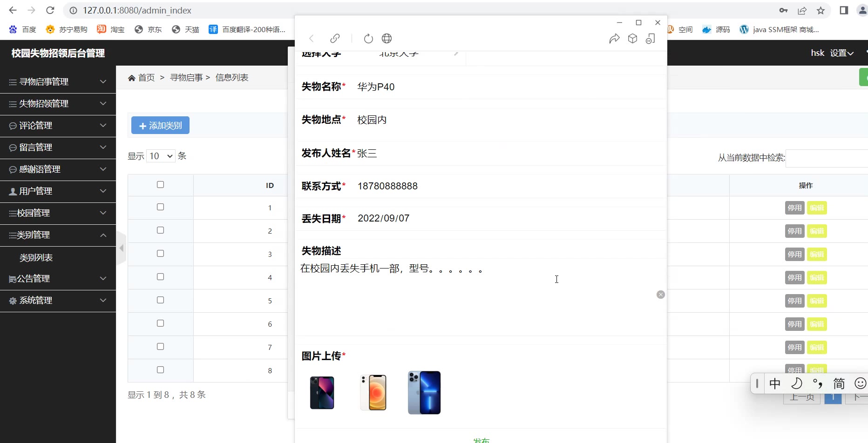Image resolution: width=868 pixels, height=443 pixels.
Task: Open 京东 bookmark
Action: (x=148, y=29)
